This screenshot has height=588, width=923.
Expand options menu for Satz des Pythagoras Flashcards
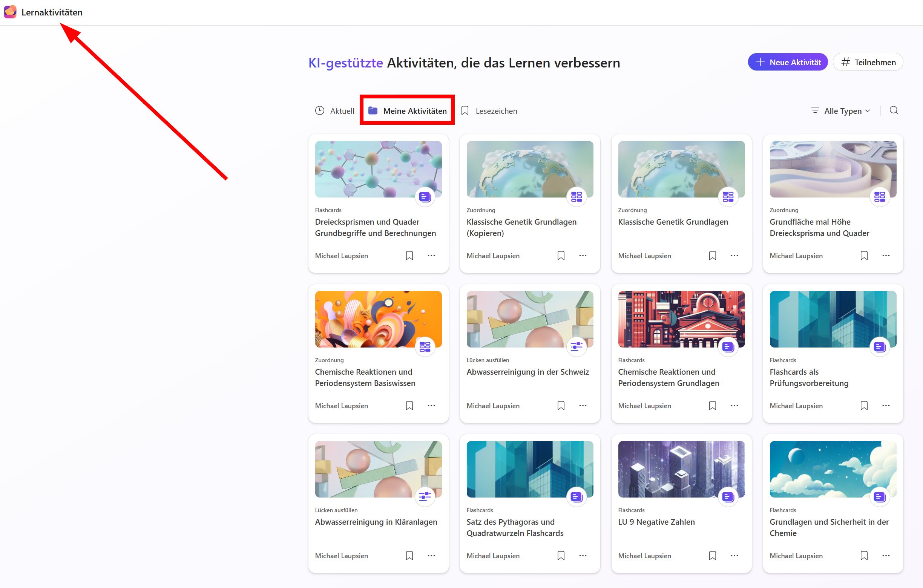click(583, 556)
